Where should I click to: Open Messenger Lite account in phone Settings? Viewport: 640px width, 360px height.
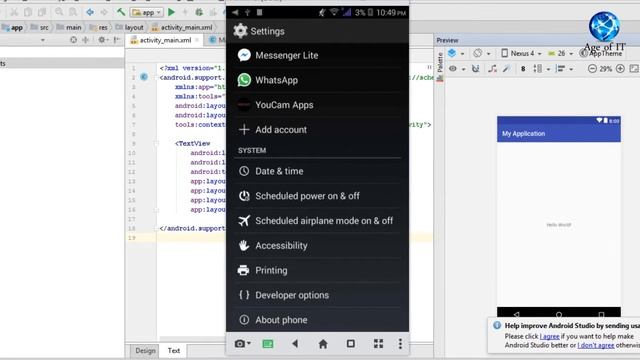pos(317,55)
